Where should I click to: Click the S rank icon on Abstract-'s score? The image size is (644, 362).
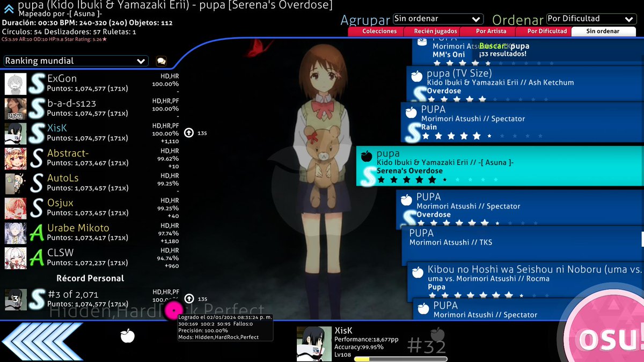click(36, 159)
